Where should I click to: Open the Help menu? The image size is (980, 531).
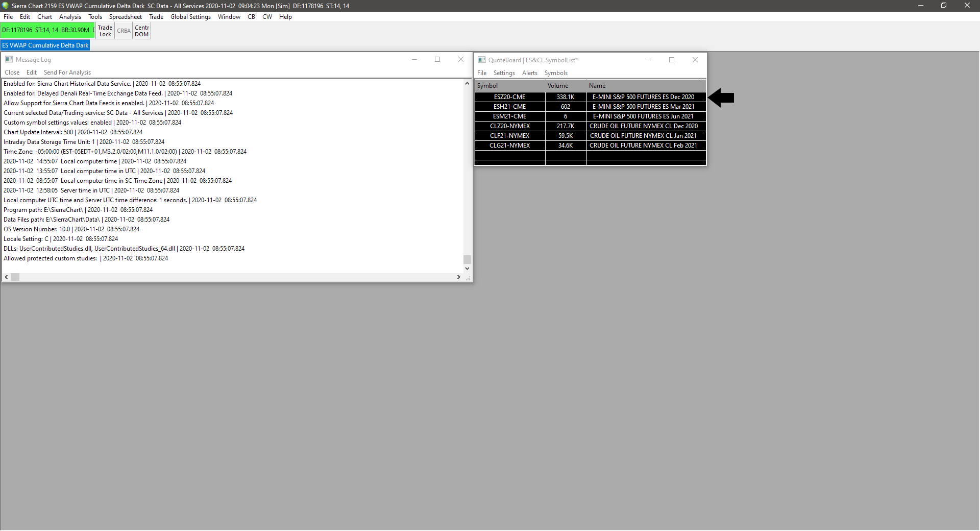point(285,17)
